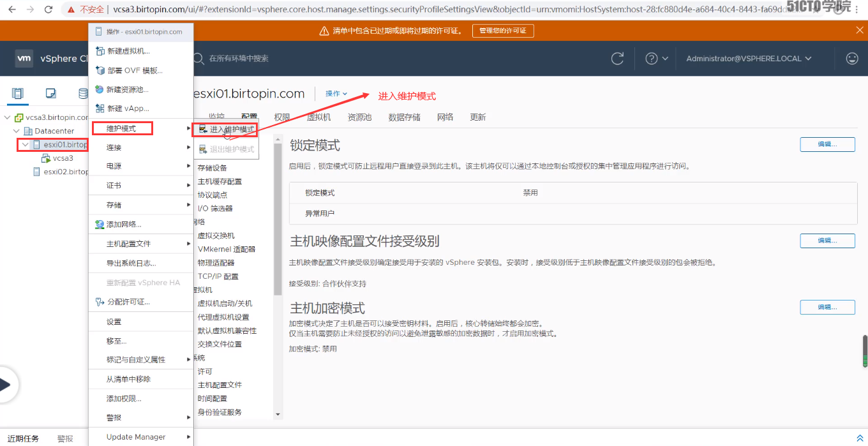Collapse the vcsa3.birtopin.com tree node
The height and width of the screenshot is (446, 868).
click(8, 117)
